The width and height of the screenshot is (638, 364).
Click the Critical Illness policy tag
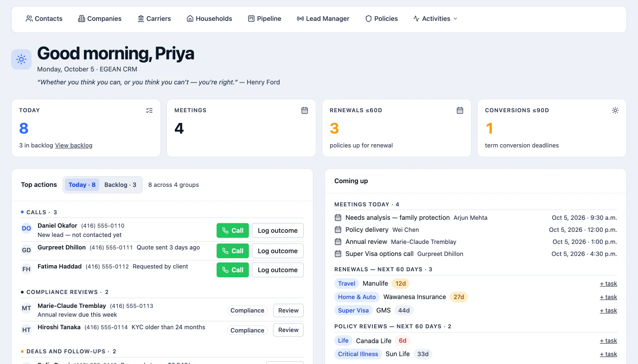coord(358,354)
